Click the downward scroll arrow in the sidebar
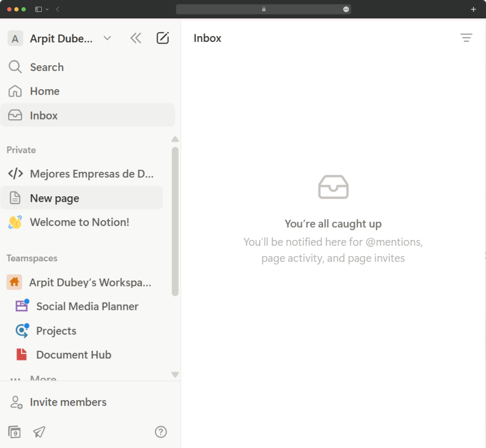 coord(175,375)
